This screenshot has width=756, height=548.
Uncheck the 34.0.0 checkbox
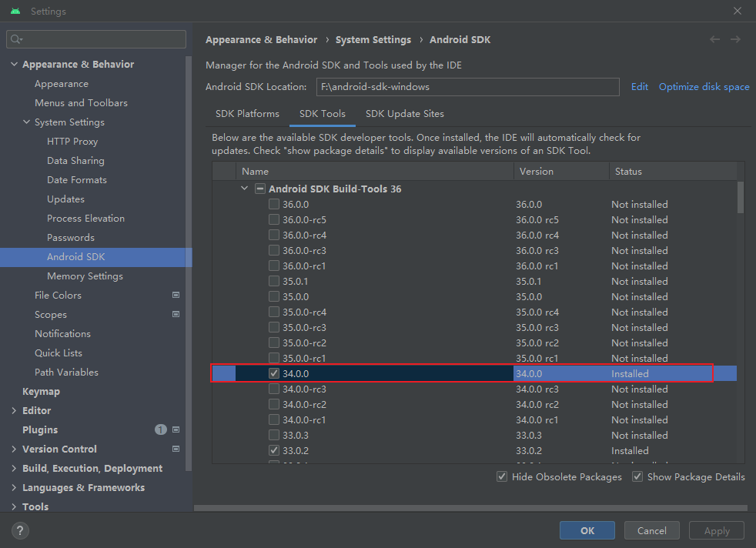click(274, 373)
